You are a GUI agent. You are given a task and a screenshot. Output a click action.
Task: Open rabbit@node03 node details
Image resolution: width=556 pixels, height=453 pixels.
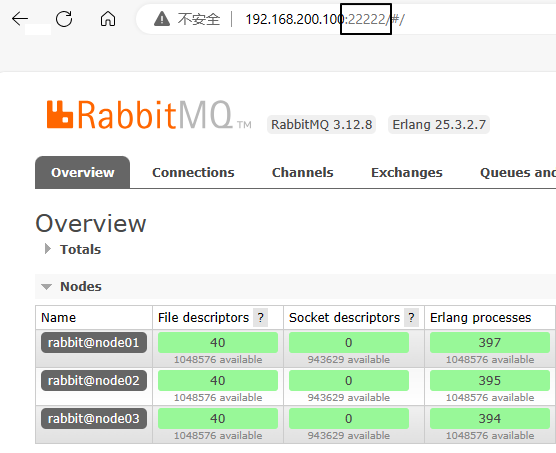click(x=94, y=418)
